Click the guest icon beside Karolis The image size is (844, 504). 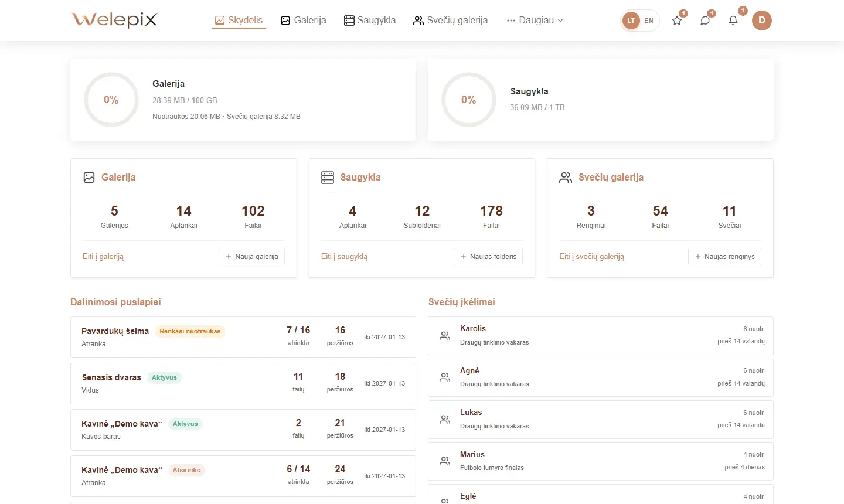click(445, 336)
